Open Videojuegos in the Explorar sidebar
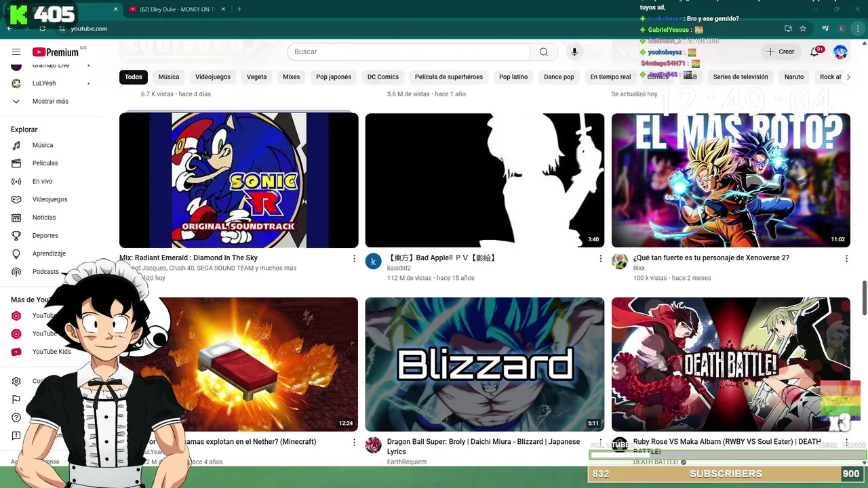The height and width of the screenshot is (488, 868). tap(50, 199)
